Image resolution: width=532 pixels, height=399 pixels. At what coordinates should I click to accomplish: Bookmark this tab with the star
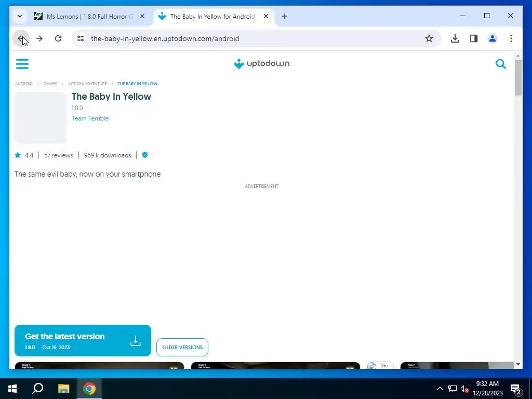point(429,38)
